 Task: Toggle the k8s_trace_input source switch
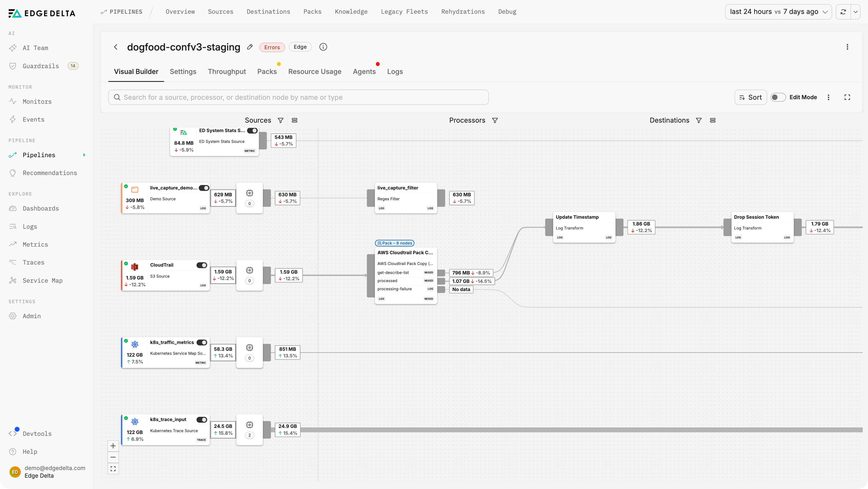click(202, 420)
